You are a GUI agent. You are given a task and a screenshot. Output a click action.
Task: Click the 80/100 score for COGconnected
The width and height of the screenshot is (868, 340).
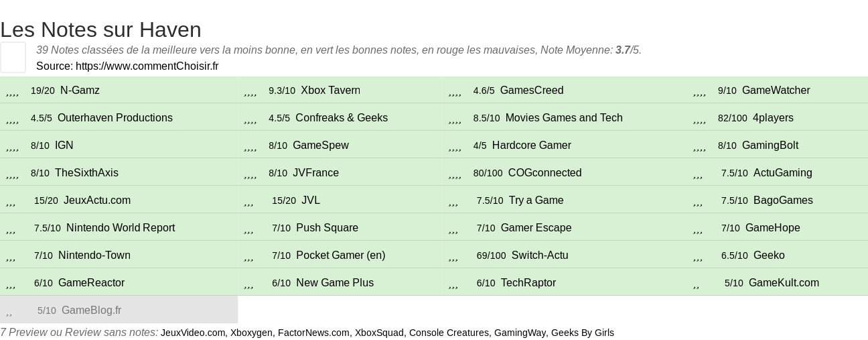pos(488,173)
